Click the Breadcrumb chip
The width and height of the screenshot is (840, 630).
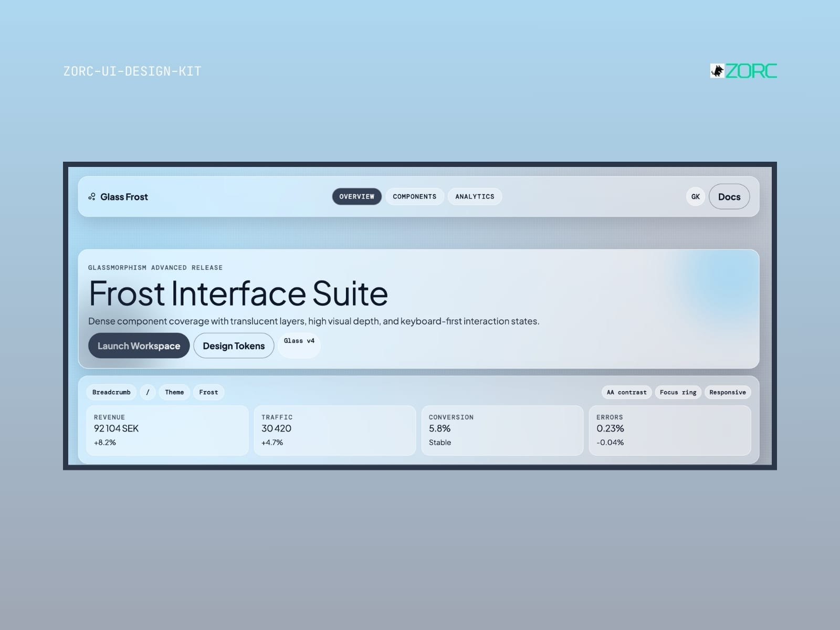[111, 392]
